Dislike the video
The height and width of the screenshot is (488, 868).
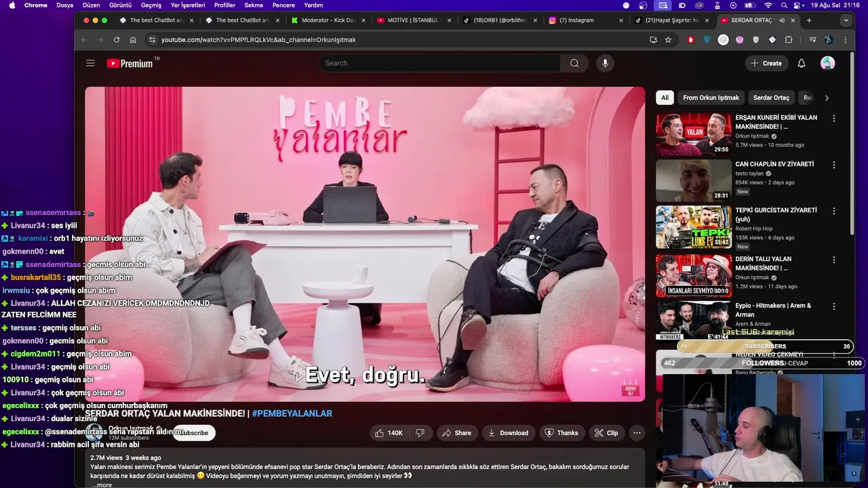420,432
